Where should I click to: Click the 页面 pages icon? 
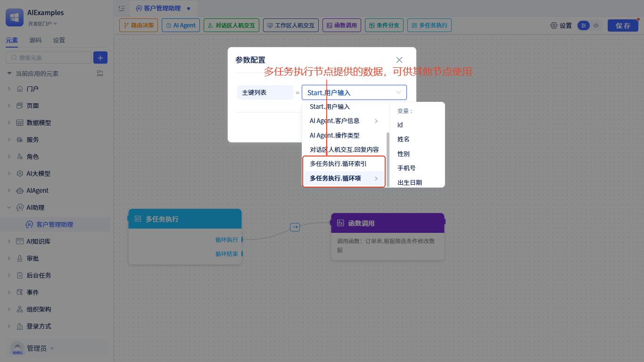(20, 106)
